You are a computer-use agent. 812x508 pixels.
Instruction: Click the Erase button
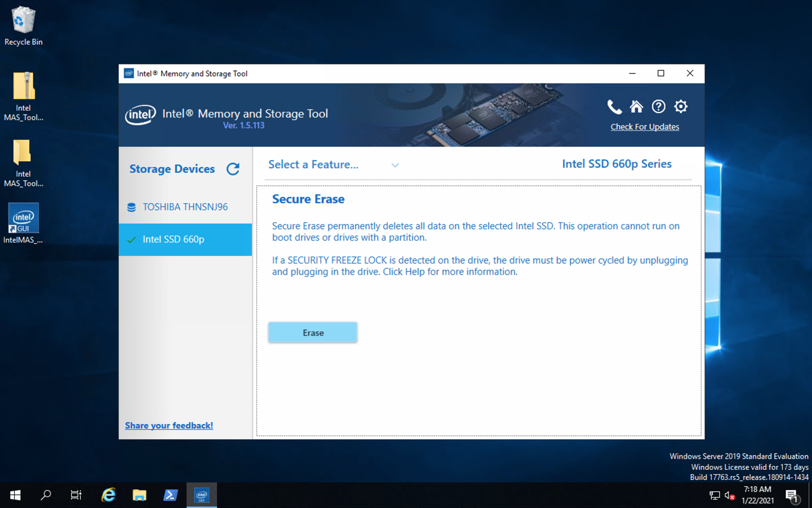(313, 333)
